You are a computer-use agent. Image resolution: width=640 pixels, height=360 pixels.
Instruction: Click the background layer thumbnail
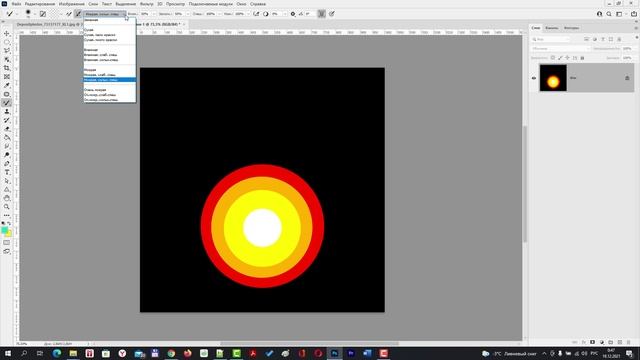point(553,78)
